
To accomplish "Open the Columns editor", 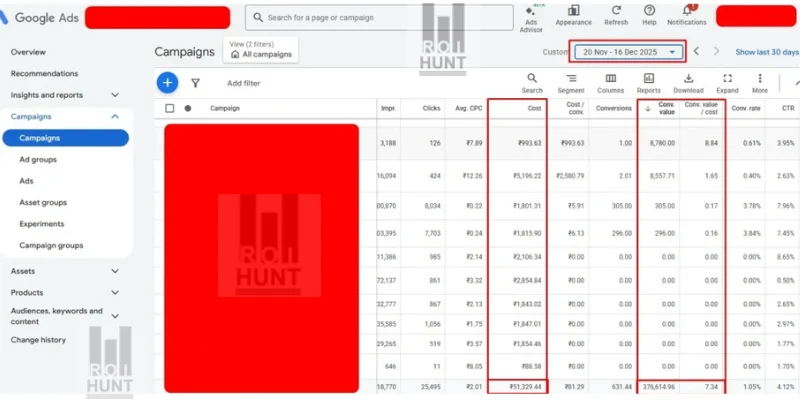I will click(x=610, y=83).
